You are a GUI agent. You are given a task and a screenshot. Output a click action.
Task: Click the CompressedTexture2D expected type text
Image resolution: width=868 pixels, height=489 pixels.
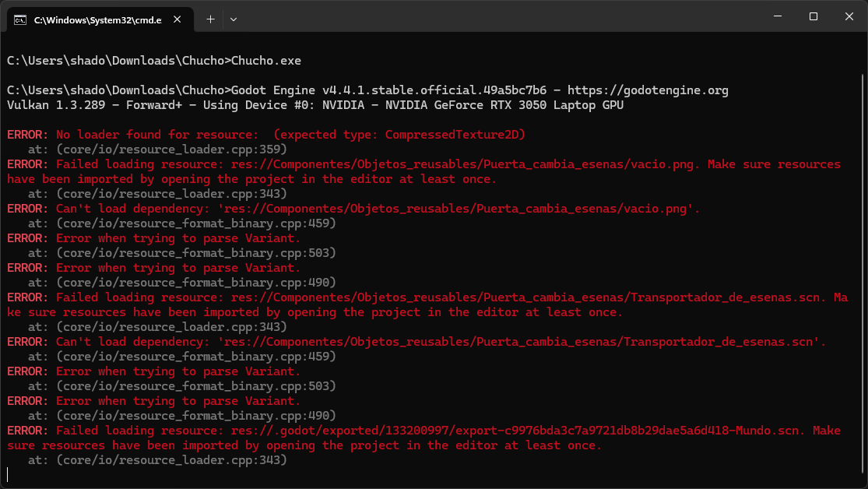(455, 135)
